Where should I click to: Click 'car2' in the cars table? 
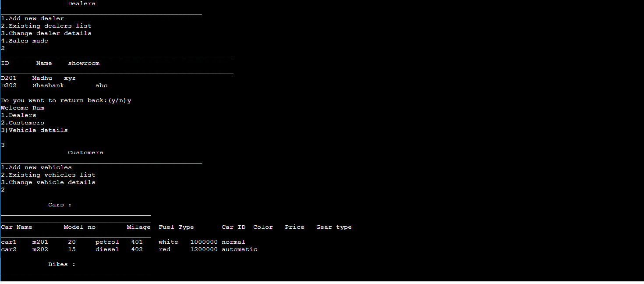9,249
